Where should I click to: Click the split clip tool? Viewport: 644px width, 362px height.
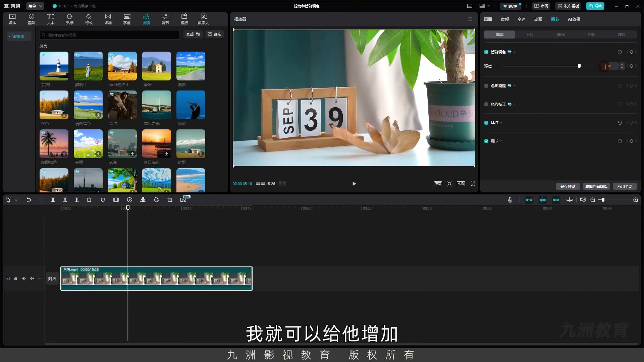pyautogui.click(x=53, y=200)
